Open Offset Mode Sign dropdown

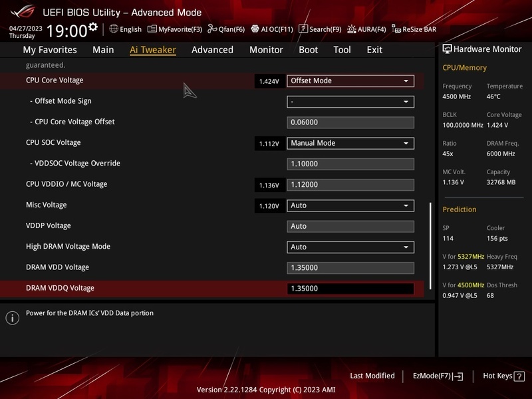point(350,102)
